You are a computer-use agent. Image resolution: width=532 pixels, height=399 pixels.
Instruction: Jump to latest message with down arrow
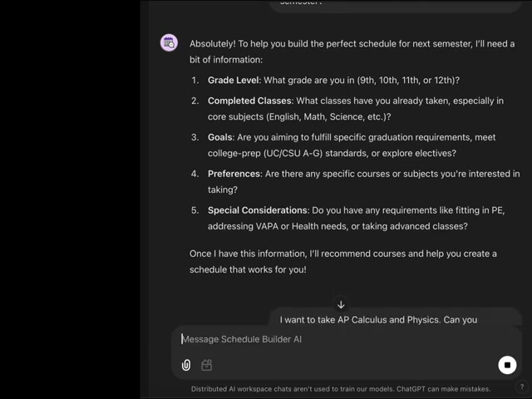pyautogui.click(x=341, y=305)
